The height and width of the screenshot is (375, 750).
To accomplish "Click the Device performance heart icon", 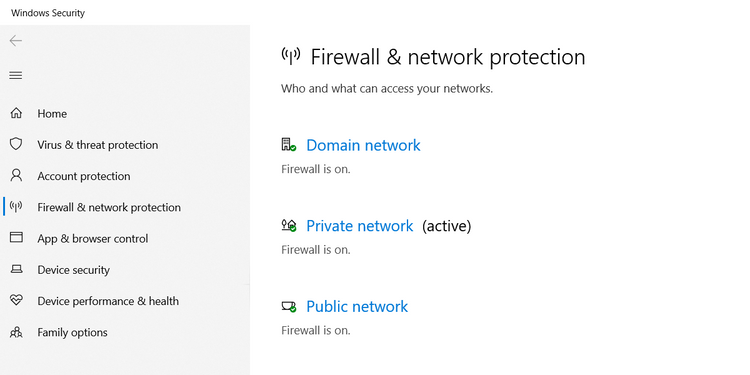I will 16,300.
